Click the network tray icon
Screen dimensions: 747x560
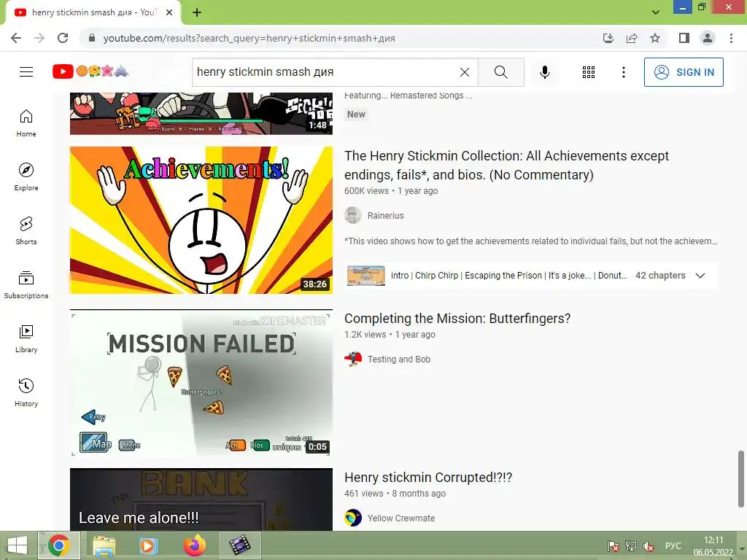[631, 546]
